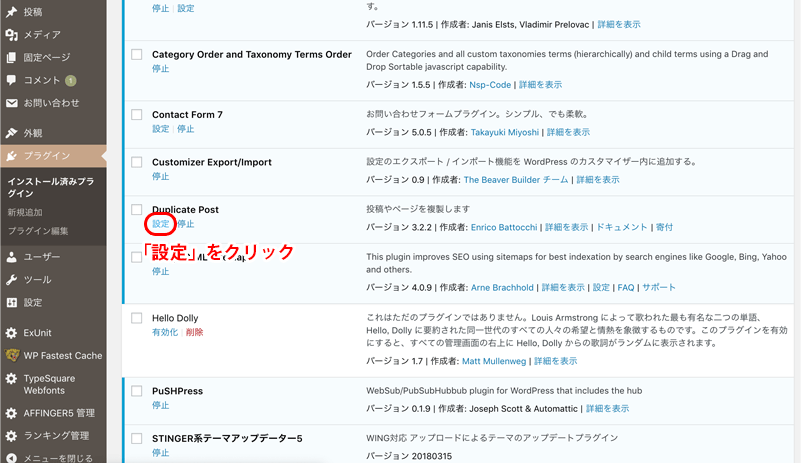This screenshot has width=801, height=463.
Task: Click the gear icon for TypeSquare Webfonts
Action: tap(11, 379)
